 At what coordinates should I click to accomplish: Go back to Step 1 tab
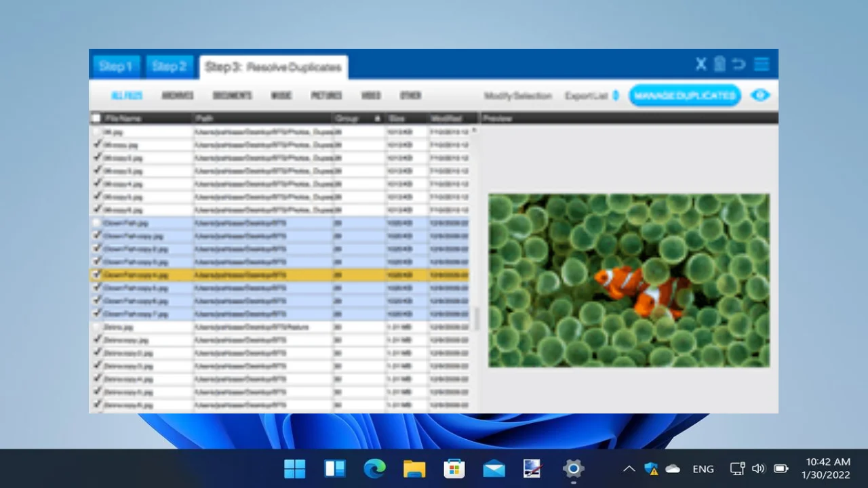coord(116,66)
